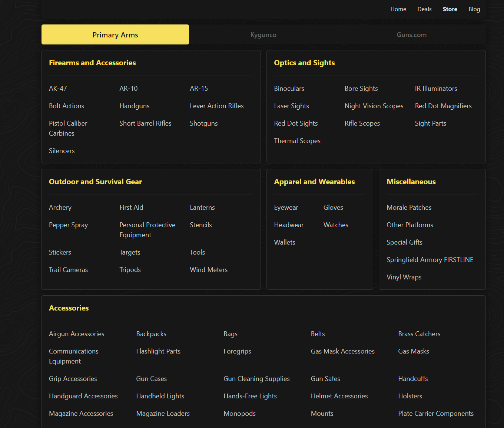The width and height of the screenshot is (504, 428).
Task: Open IR Illuminators
Action: click(x=436, y=89)
